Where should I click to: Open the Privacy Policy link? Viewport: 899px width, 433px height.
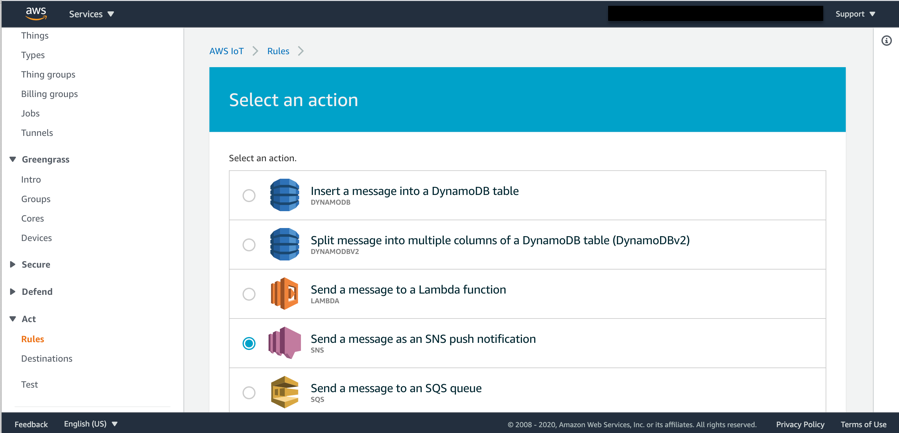point(800,424)
